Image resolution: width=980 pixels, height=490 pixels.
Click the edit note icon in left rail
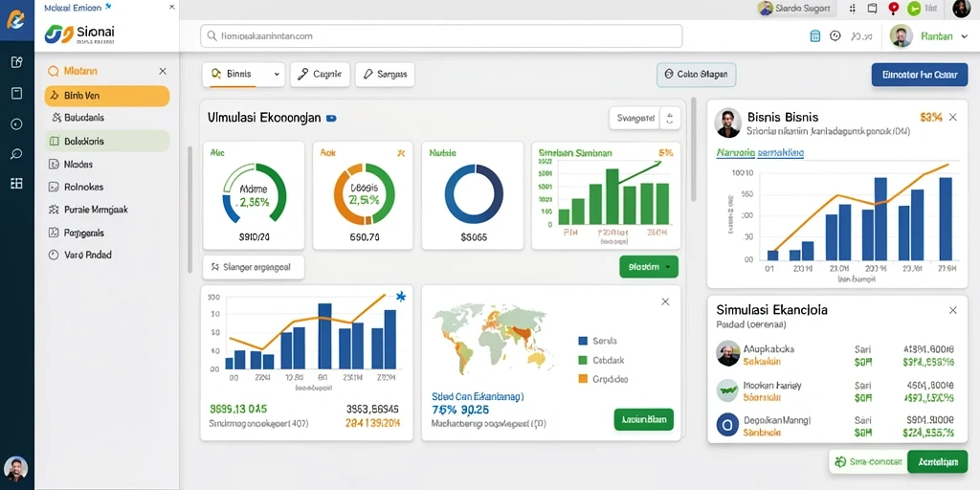click(x=17, y=62)
